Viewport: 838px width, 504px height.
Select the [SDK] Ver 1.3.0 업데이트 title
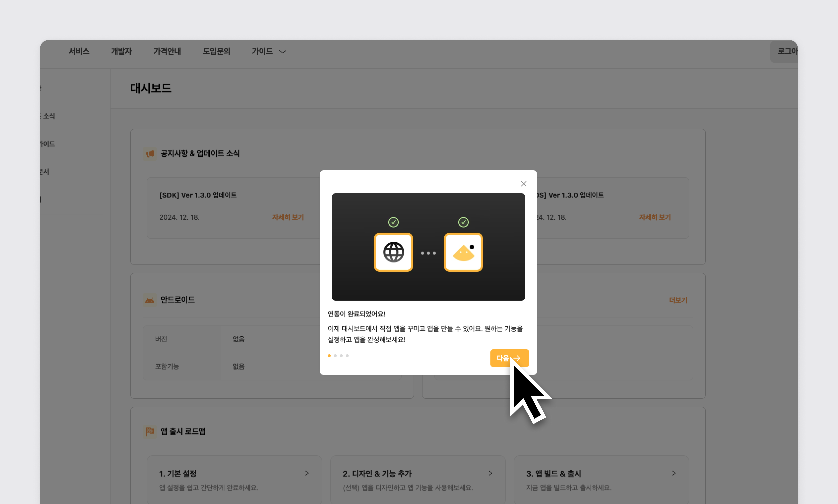point(198,195)
